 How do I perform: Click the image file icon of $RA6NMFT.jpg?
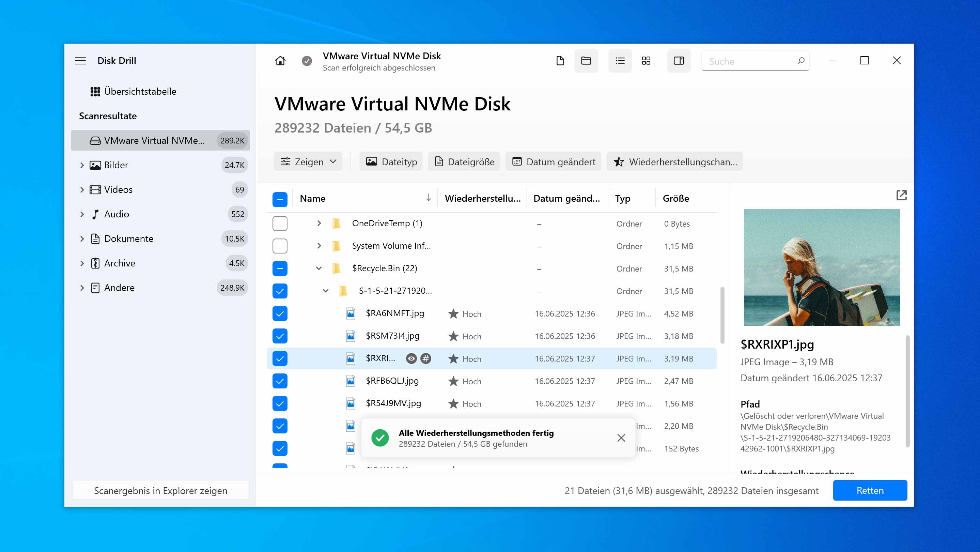(351, 313)
